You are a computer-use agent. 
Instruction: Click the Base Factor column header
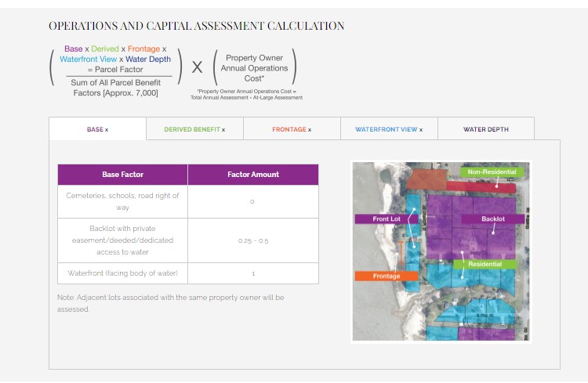click(122, 175)
